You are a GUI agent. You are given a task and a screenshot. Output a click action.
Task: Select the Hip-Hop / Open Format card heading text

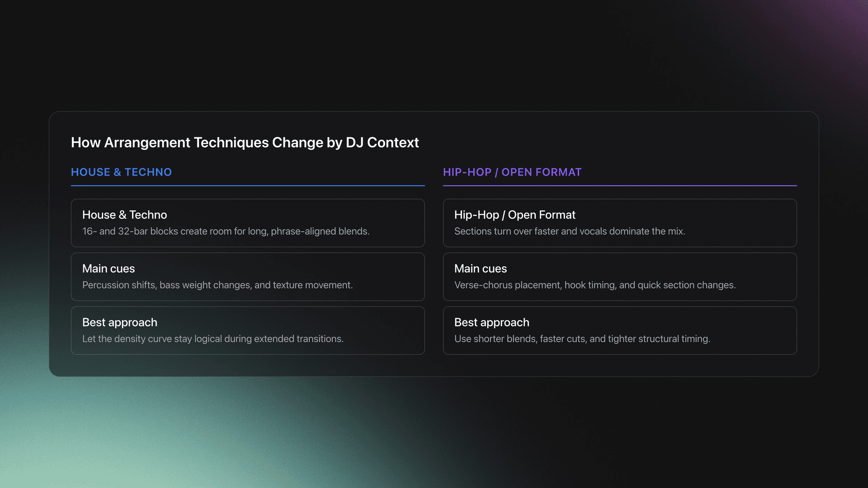(514, 215)
